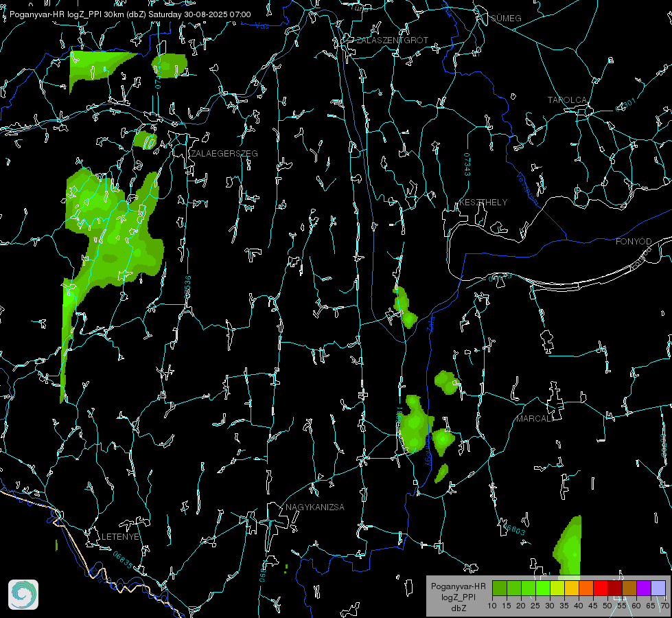Select the green 15–20 dBZ legend swatch
Viewport: 672px width, 618px height.
point(514,588)
